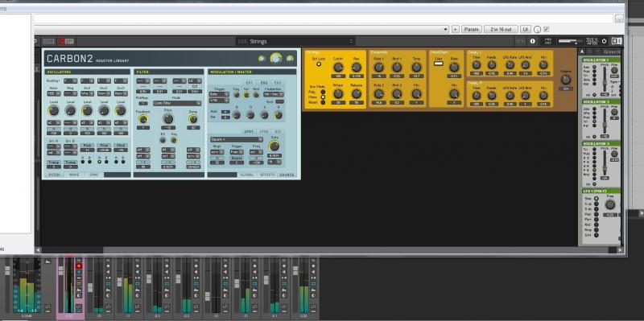
Task: Click the Delay R Mix knob
Action: tap(543, 96)
